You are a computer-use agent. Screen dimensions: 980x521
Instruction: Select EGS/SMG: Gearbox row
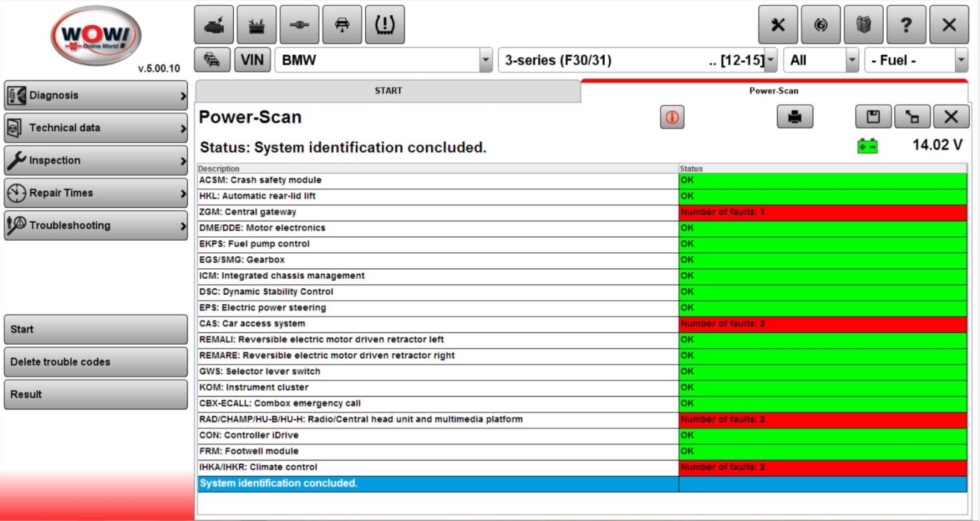582,260
